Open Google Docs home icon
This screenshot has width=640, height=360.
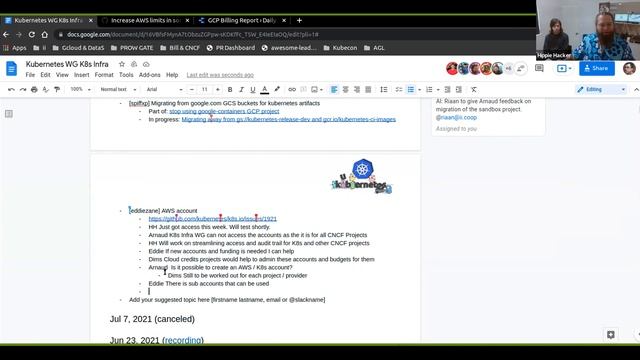tap(11, 69)
